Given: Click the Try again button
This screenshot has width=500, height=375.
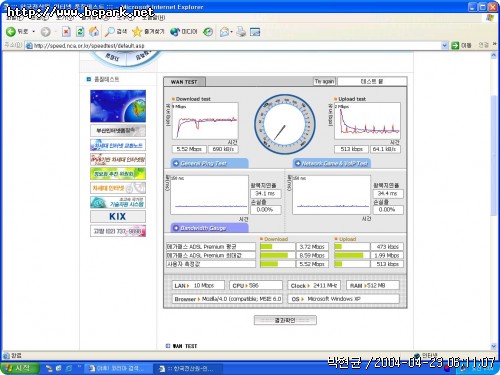Looking at the screenshot, I should pos(324,81).
